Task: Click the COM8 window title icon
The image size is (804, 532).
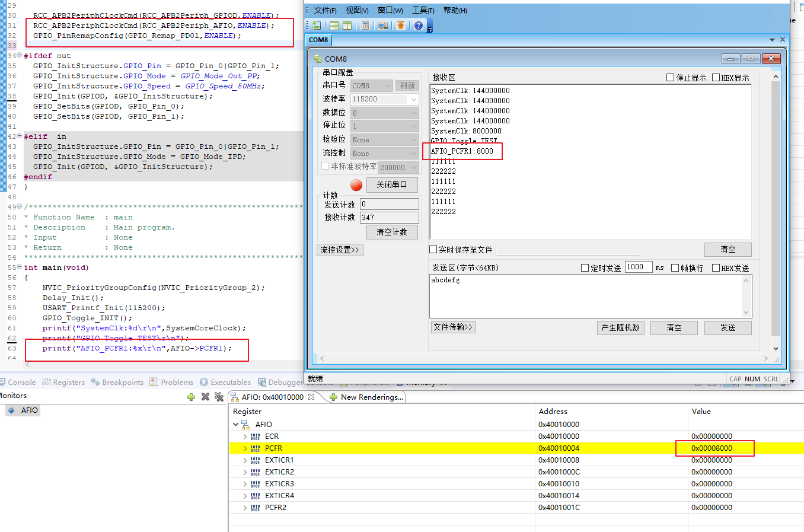Action: [x=318, y=59]
